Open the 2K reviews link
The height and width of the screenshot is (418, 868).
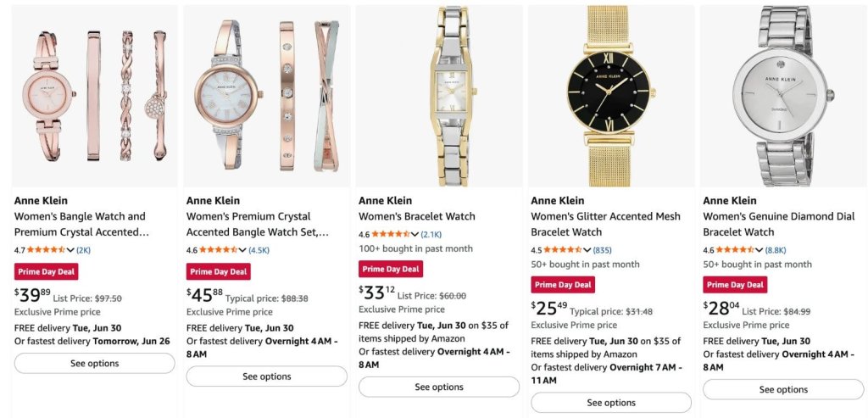(x=84, y=250)
